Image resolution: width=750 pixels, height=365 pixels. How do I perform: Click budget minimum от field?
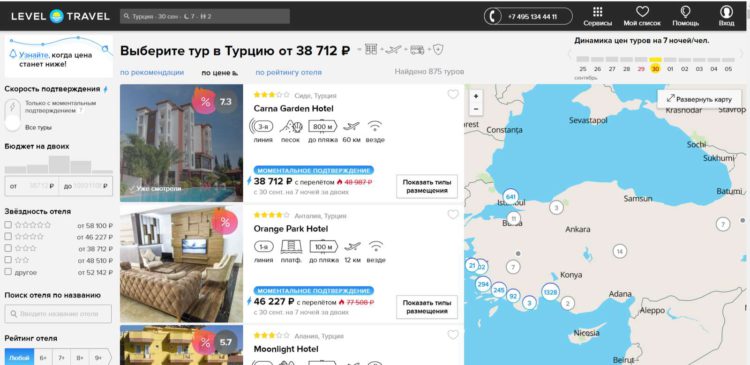pyautogui.click(x=32, y=186)
